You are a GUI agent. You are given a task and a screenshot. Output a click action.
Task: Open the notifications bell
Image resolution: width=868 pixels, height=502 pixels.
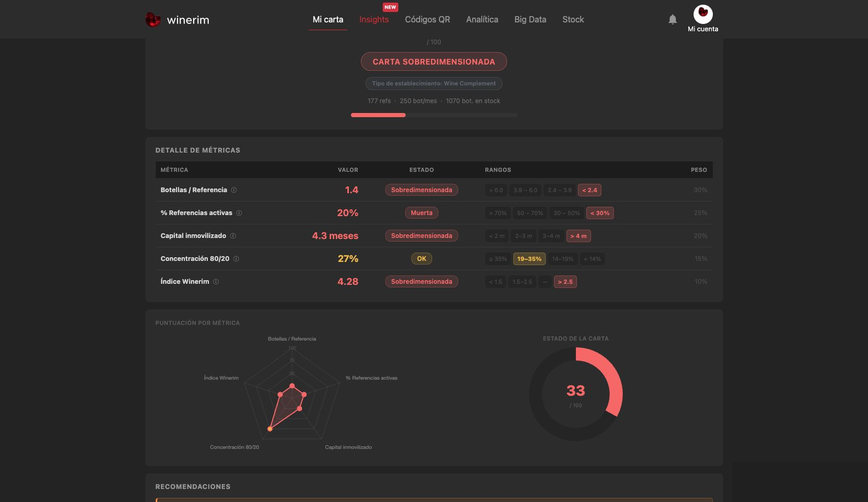pos(673,19)
